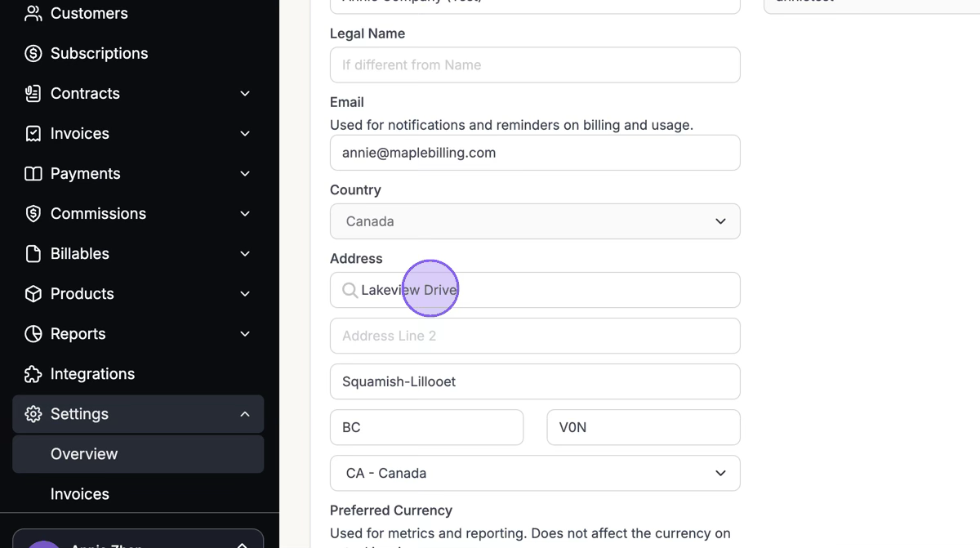Click the Payments book icon
This screenshot has height=548, width=980.
click(x=33, y=173)
